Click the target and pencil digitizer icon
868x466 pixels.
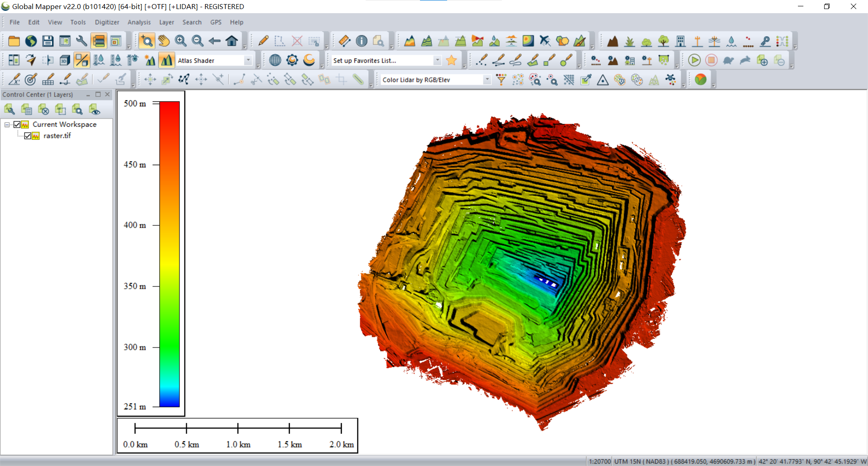(x=31, y=80)
